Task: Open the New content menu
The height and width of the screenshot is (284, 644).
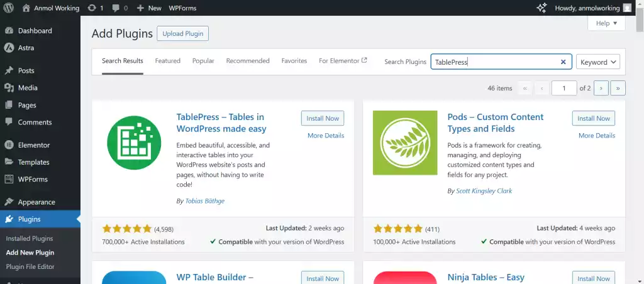Action: point(149,8)
